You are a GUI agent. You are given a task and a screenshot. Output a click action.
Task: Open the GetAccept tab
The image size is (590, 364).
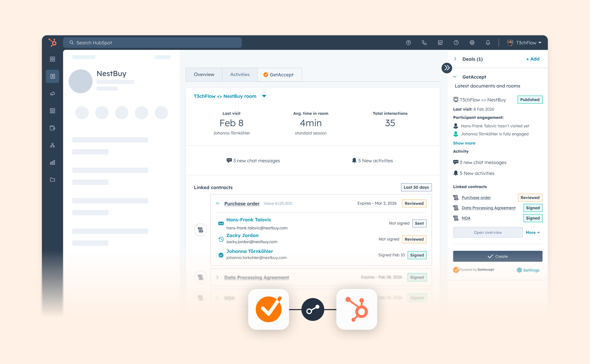coord(280,75)
